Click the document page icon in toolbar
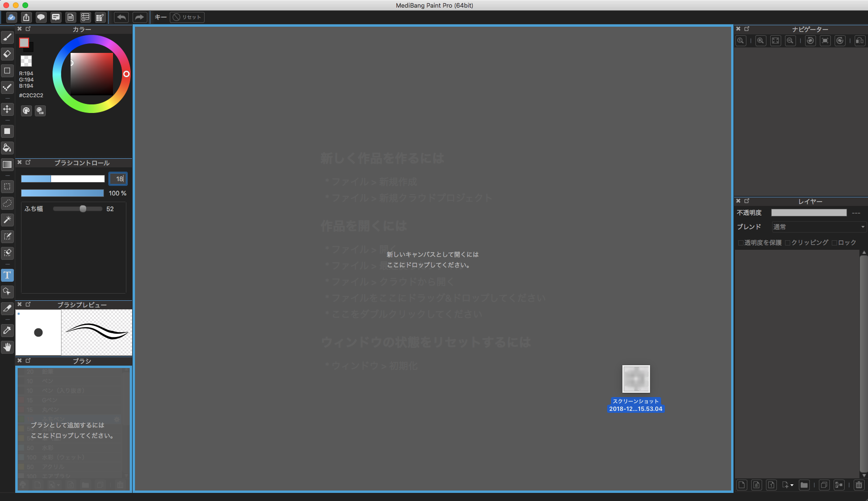This screenshot has height=501, width=868. pyautogui.click(x=71, y=17)
